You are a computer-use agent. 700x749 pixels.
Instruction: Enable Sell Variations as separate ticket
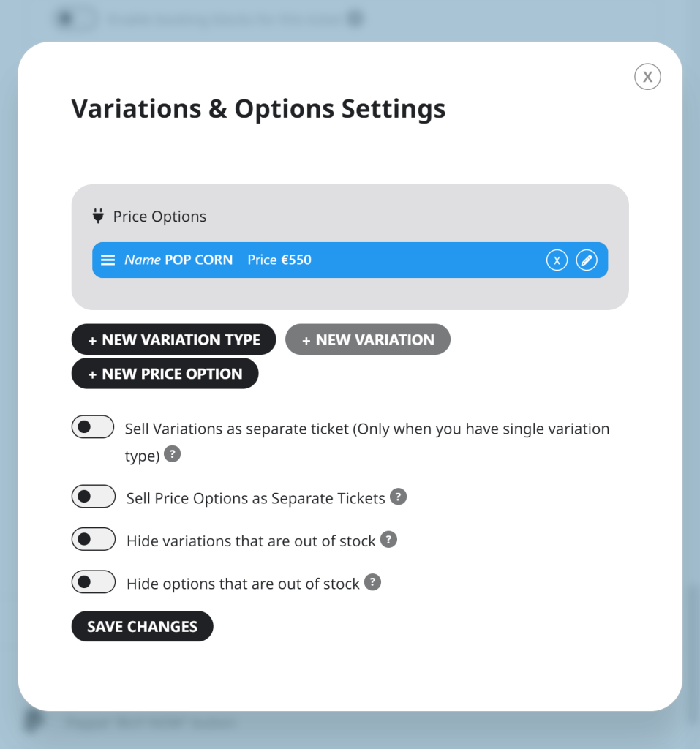click(93, 426)
